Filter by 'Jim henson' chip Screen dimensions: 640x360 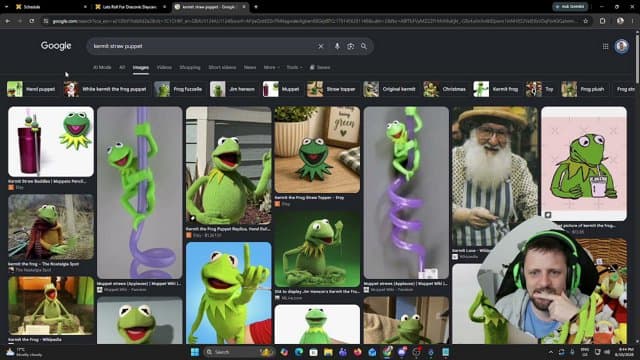click(x=233, y=89)
